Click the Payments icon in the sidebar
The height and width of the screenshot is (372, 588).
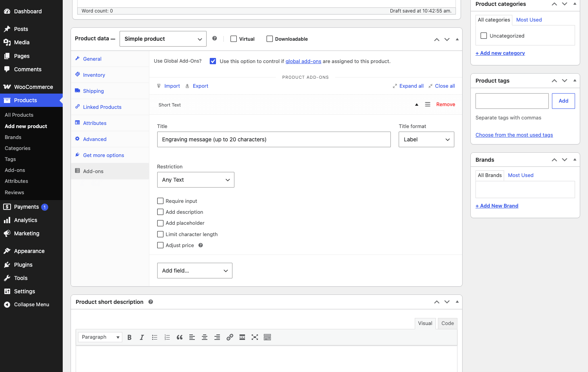pyautogui.click(x=7, y=207)
